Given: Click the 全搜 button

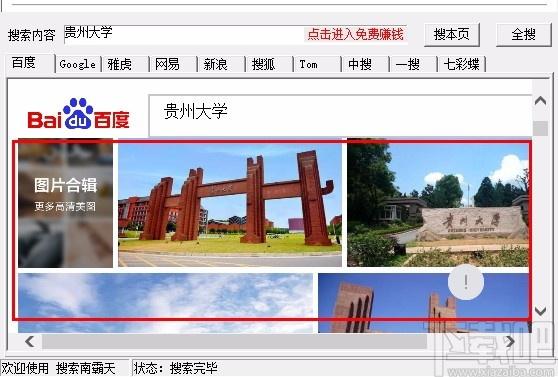Looking at the screenshot, I should tap(523, 35).
